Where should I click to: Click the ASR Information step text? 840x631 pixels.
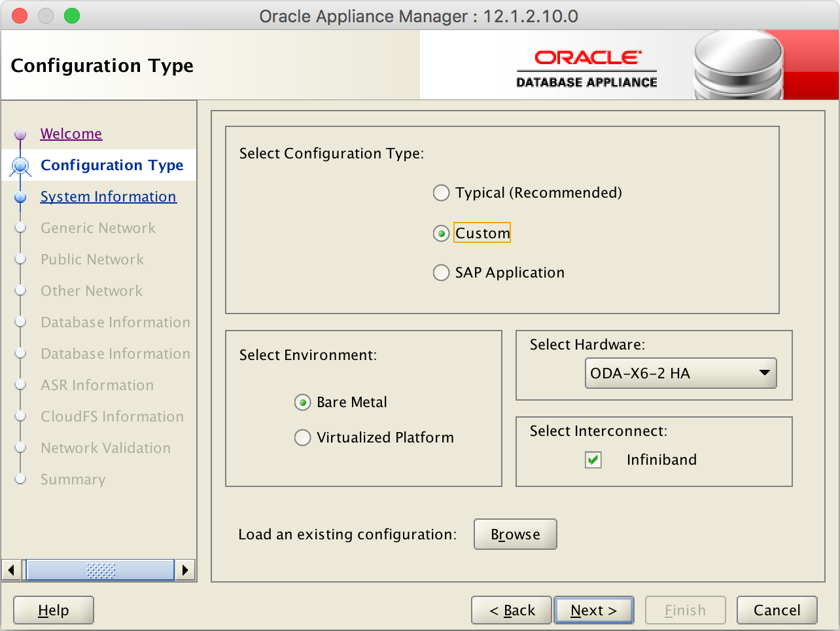coord(97,385)
